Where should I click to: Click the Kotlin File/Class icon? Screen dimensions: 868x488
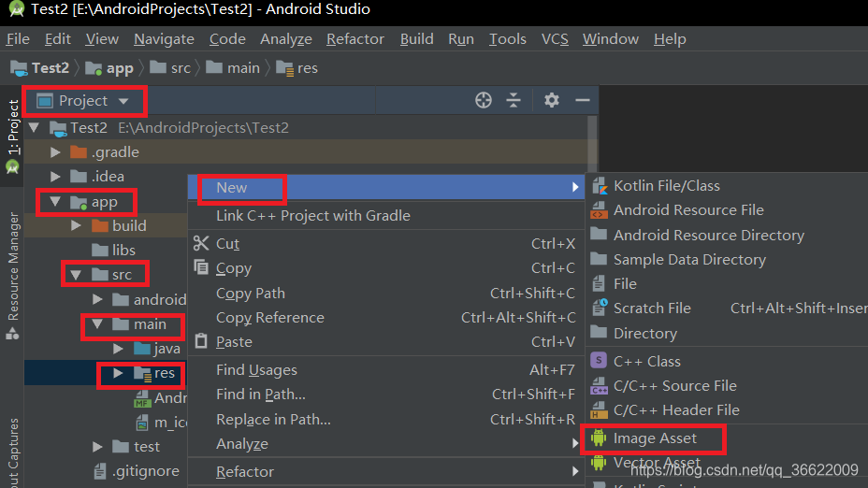click(599, 186)
